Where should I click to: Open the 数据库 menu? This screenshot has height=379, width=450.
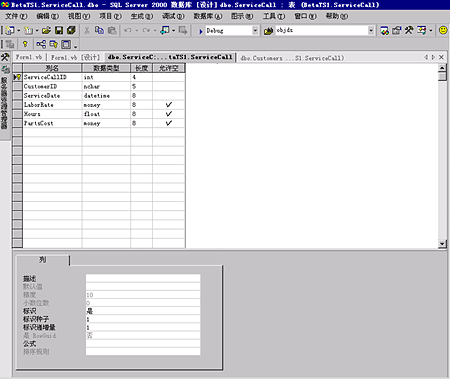207,16
